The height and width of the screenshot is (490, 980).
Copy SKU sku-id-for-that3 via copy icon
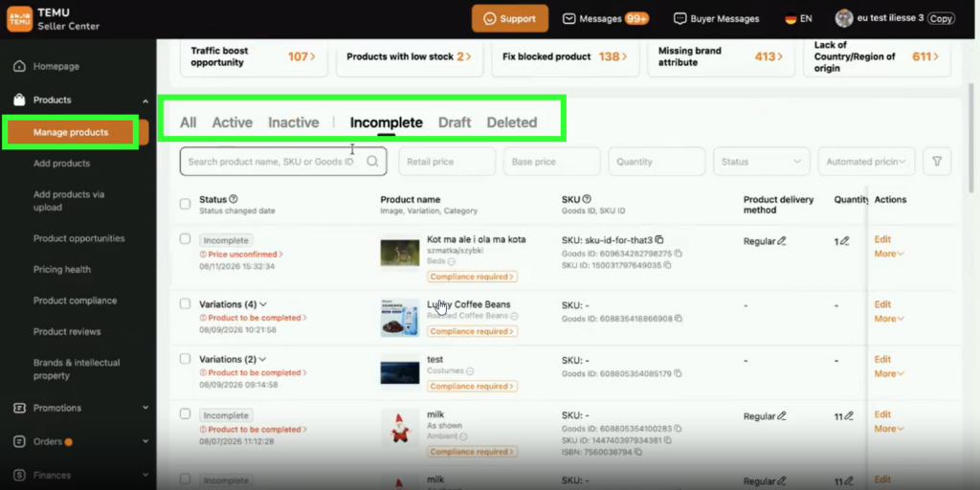pos(658,240)
